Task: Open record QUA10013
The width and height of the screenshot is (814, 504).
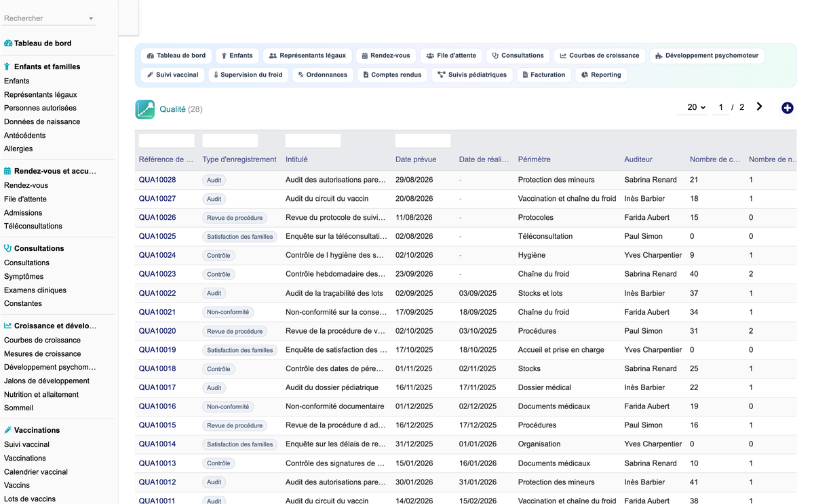Action: click(157, 463)
